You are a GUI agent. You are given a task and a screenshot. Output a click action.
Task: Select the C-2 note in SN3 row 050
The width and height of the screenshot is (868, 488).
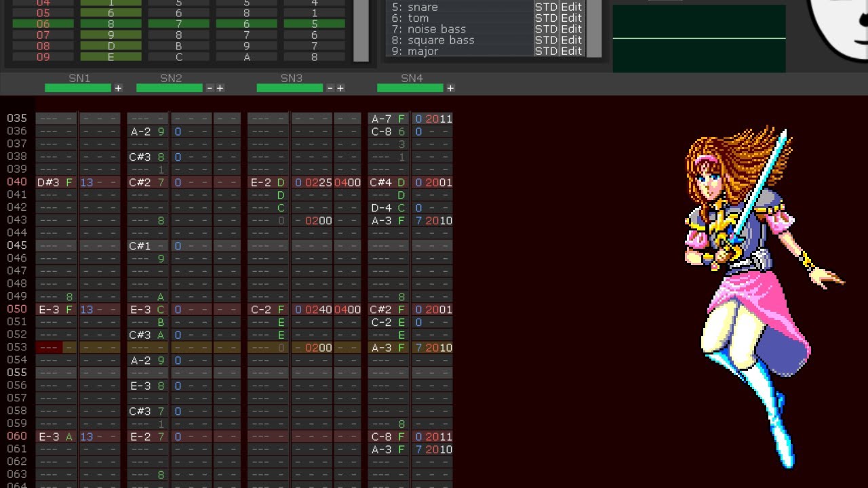pos(261,309)
